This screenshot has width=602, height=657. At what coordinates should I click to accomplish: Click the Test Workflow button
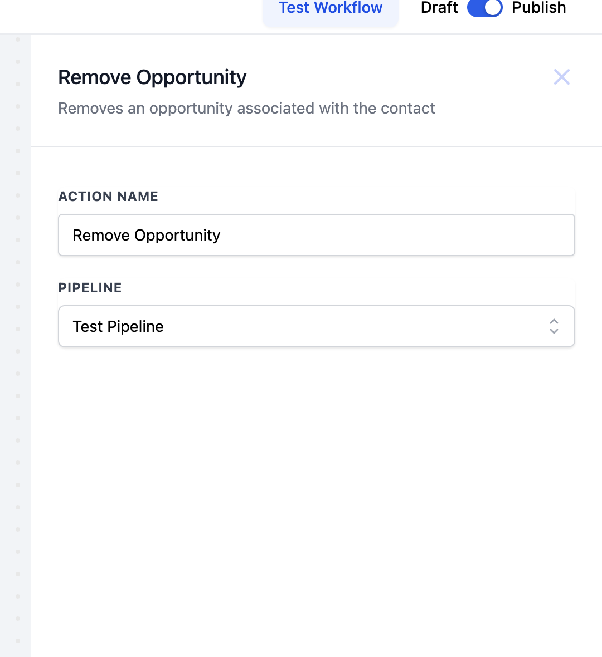tap(331, 9)
